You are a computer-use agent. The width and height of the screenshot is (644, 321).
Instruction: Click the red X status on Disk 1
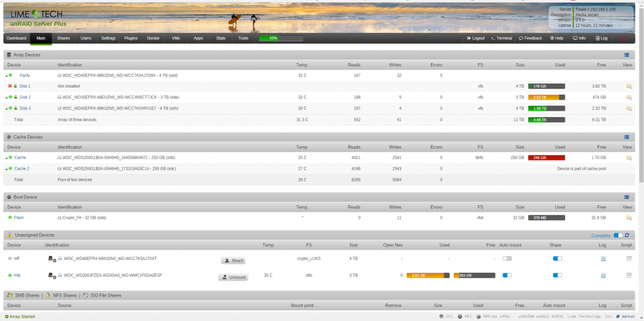coord(10,86)
